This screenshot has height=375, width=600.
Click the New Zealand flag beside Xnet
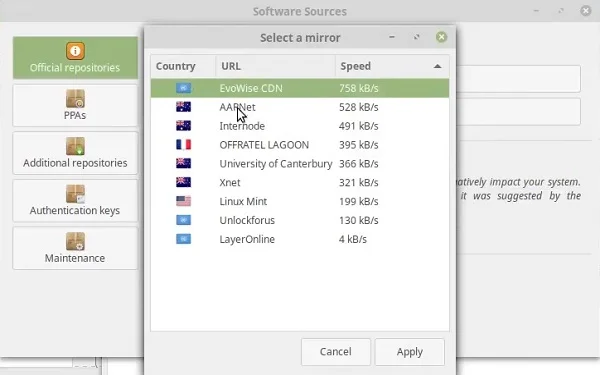pyautogui.click(x=183, y=183)
